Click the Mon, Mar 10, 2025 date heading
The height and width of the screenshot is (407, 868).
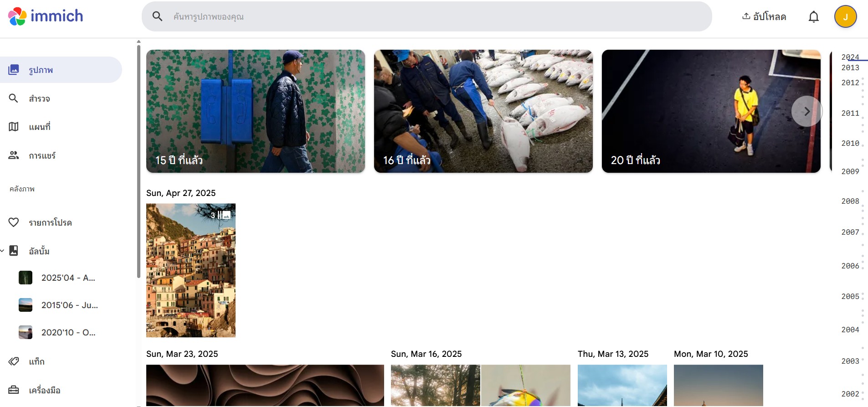pos(711,354)
